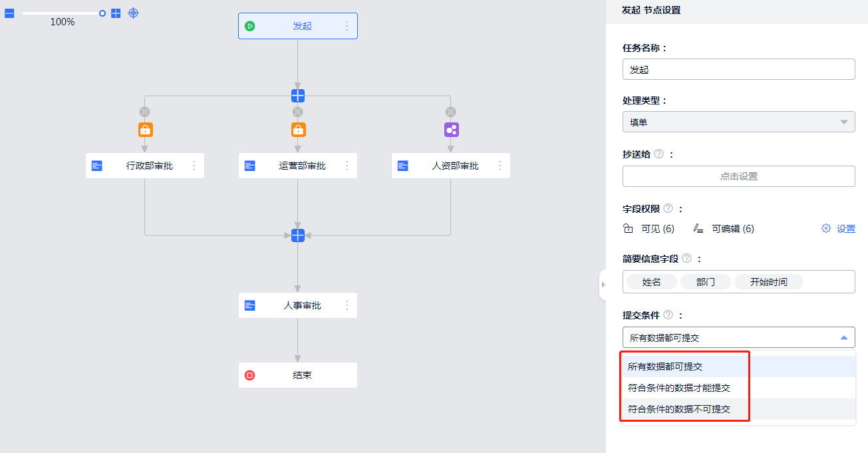Screen dimensions: 868x453
Task: Click the orange lock icon above 行政部审批
Action: (x=145, y=130)
